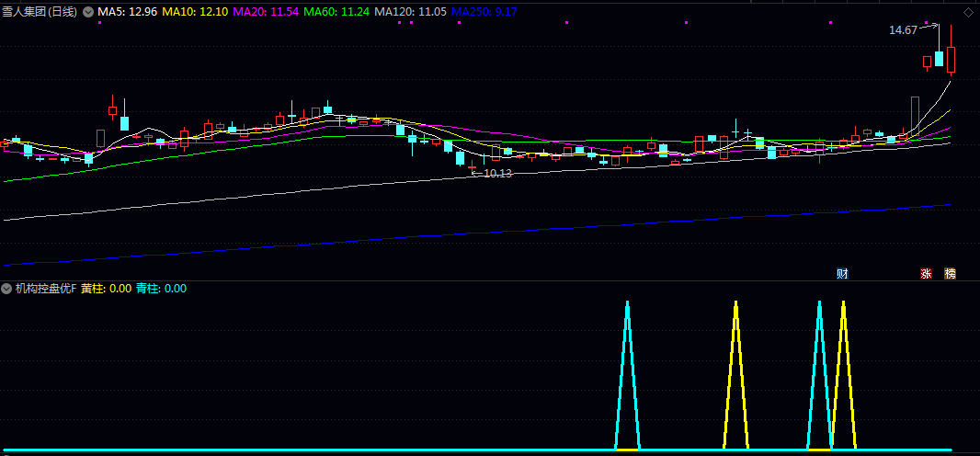Screen dimensions: 980x456
Task: Expand the dropdown beside 机构控盘优F indicator
Action: (6, 289)
